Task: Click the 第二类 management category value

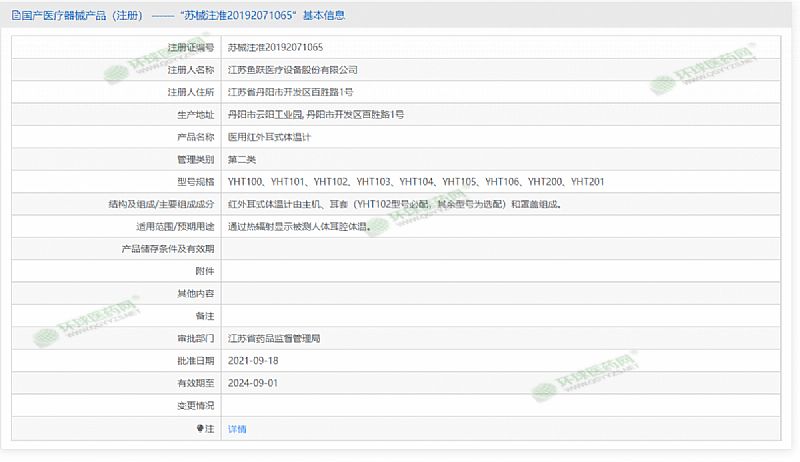Action: [x=242, y=160]
